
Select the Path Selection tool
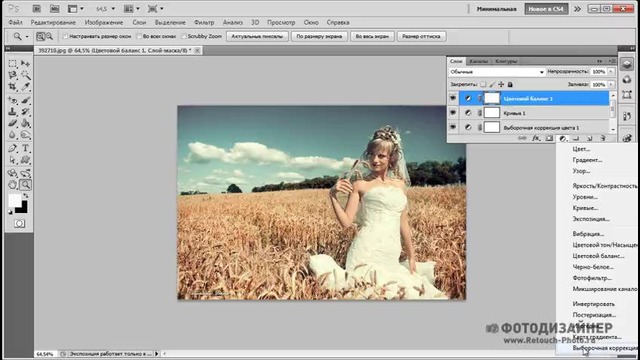pyautogui.click(x=13, y=160)
